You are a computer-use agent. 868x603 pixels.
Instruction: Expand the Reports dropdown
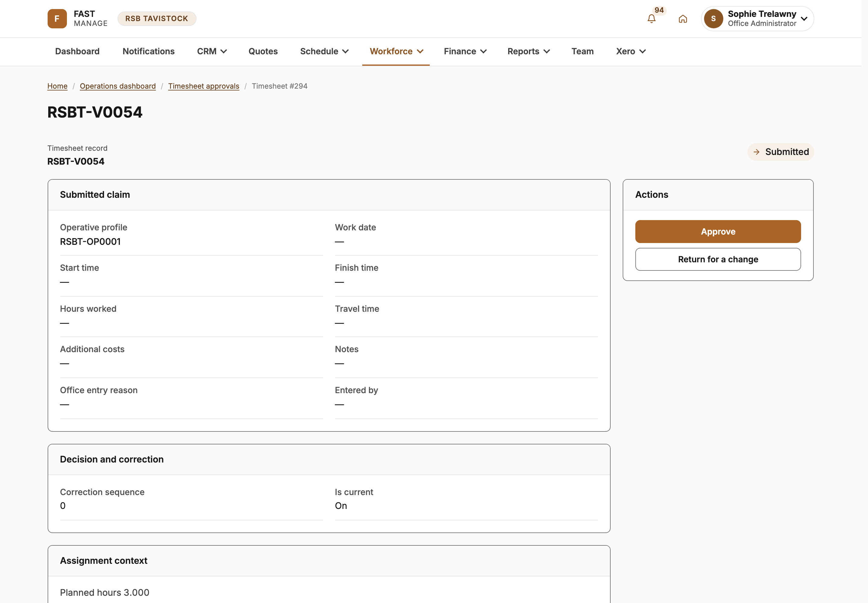[x=528, y=51]
